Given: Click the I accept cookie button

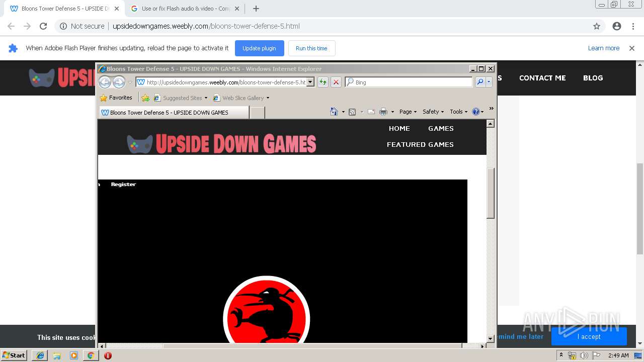Looking at the screenshot, I should pos(589,337).
